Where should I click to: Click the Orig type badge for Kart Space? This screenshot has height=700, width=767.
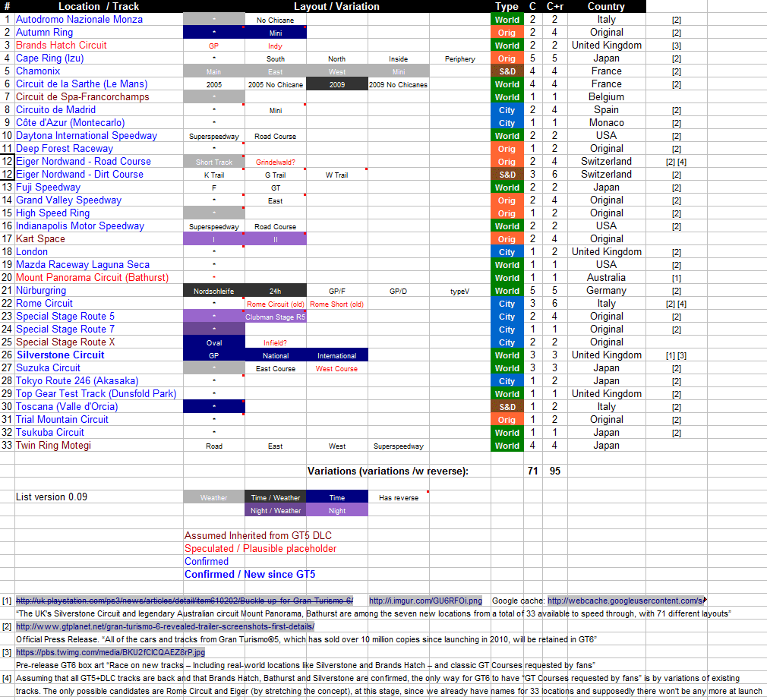(507, 239)
